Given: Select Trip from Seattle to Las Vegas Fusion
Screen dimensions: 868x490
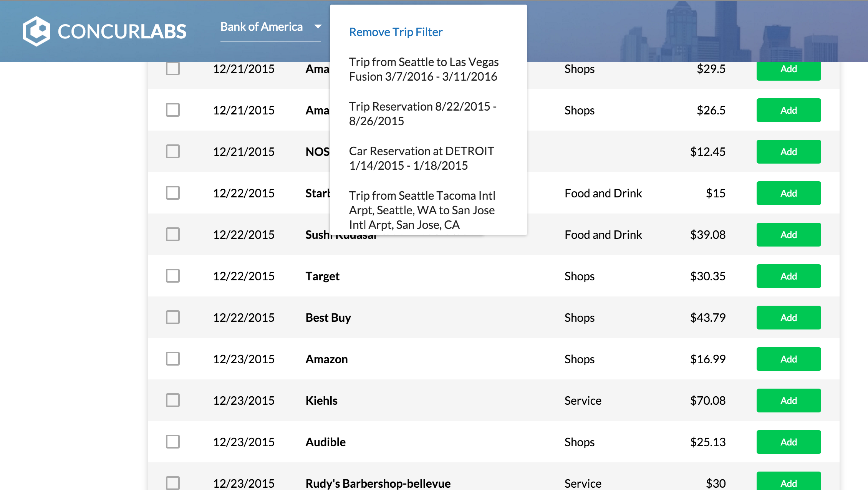Looking at the screenshot, I should pos(424,69).
